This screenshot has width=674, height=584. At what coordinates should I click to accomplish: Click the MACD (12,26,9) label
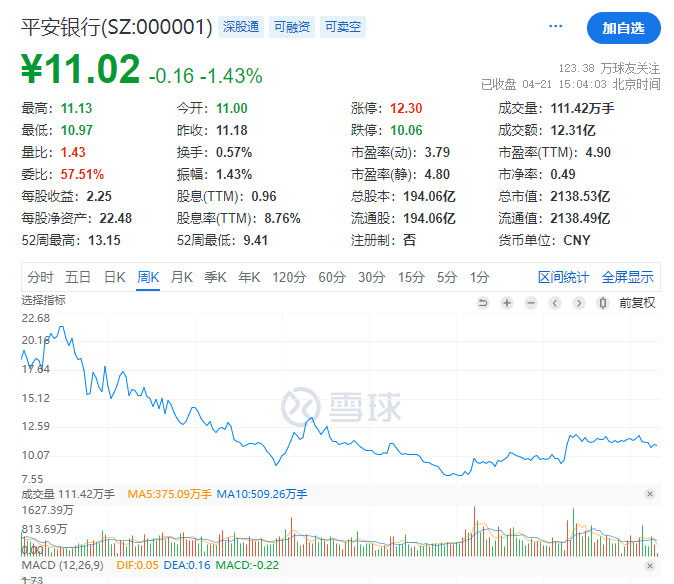(62, 565)
